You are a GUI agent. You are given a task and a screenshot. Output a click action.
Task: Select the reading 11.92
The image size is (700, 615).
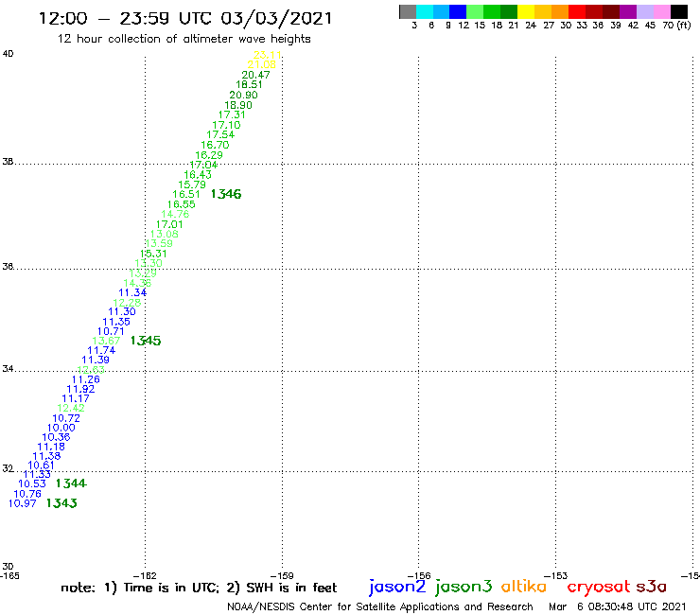(80, 390)
